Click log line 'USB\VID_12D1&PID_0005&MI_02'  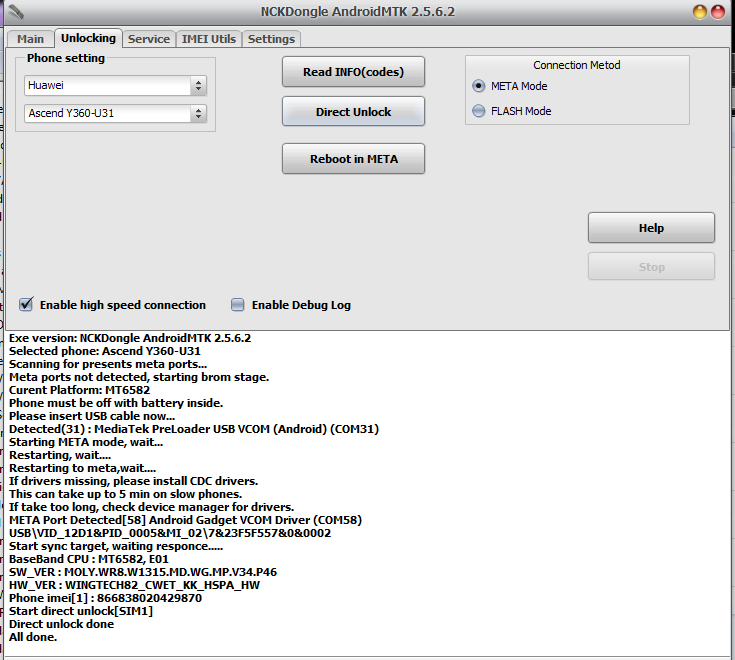tap(170, 533)
